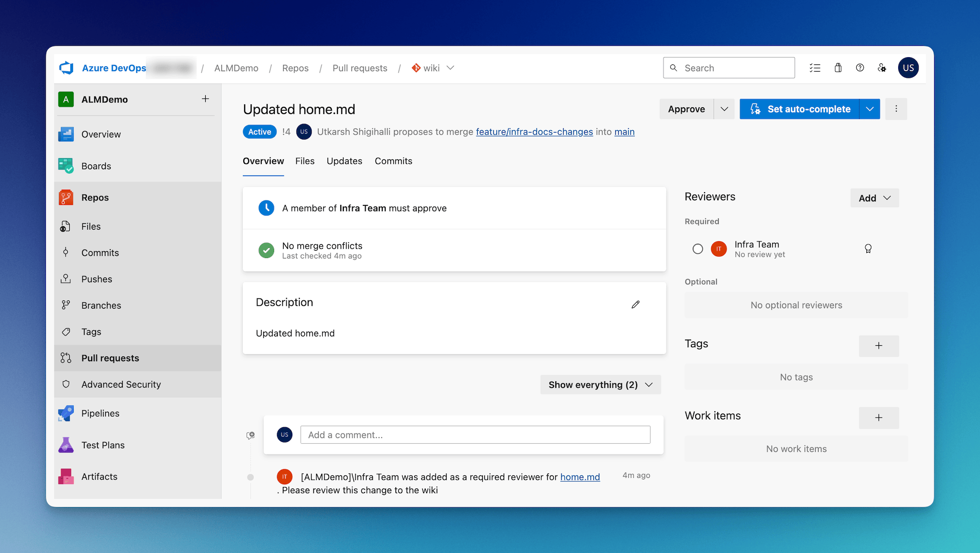Open Test Plans from the sidebar
The image size is (980, 553).
tap(103, 445)
